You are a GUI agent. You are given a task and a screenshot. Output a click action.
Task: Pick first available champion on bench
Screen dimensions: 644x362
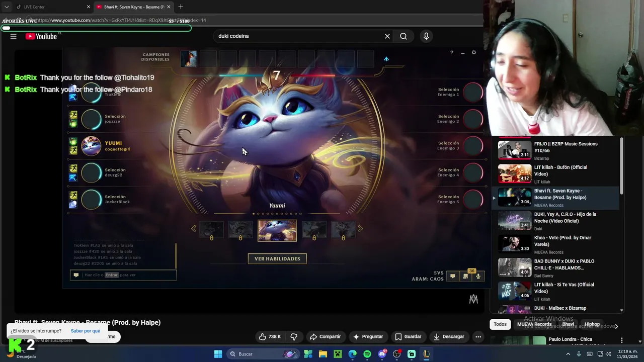189,59
